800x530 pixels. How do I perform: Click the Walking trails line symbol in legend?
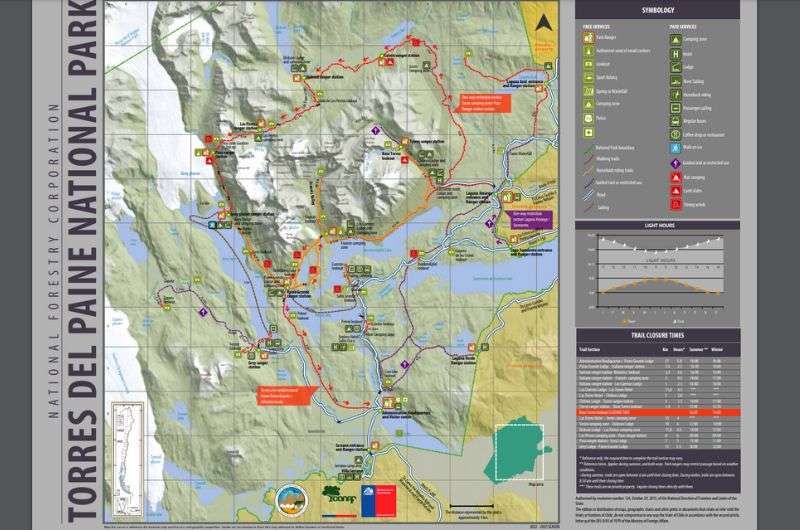(x=588, y=160)
